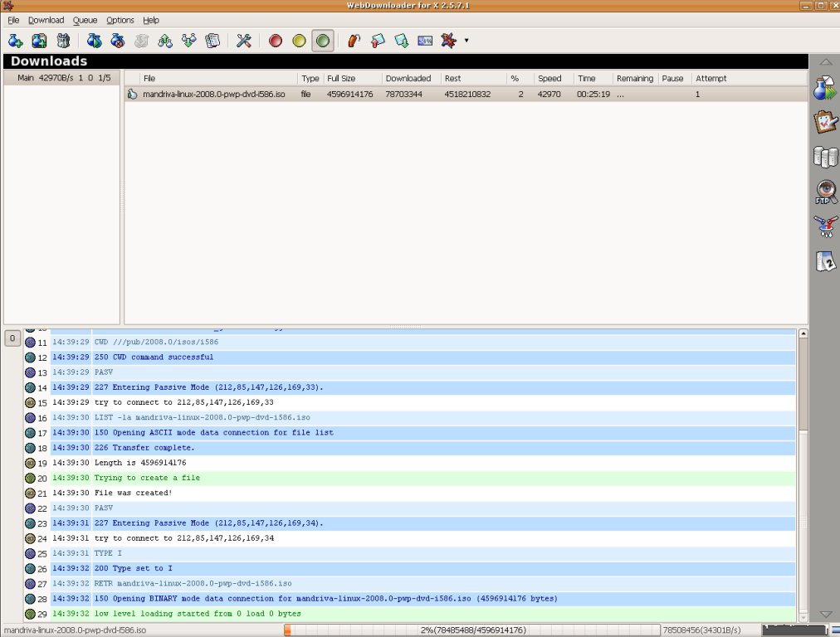Click the sidebar scroll-down triangle arrow
This screenshot has width=840, height=637.
826,615
